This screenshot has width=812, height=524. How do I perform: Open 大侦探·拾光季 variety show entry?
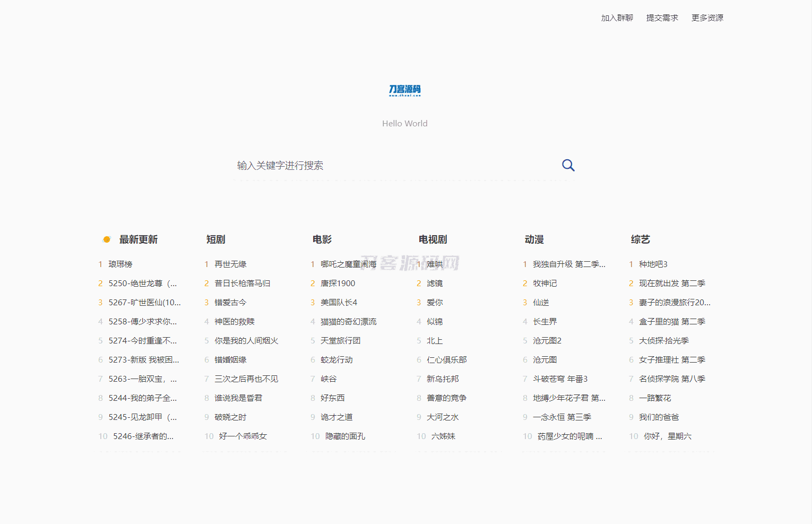[x=663, y=341]
